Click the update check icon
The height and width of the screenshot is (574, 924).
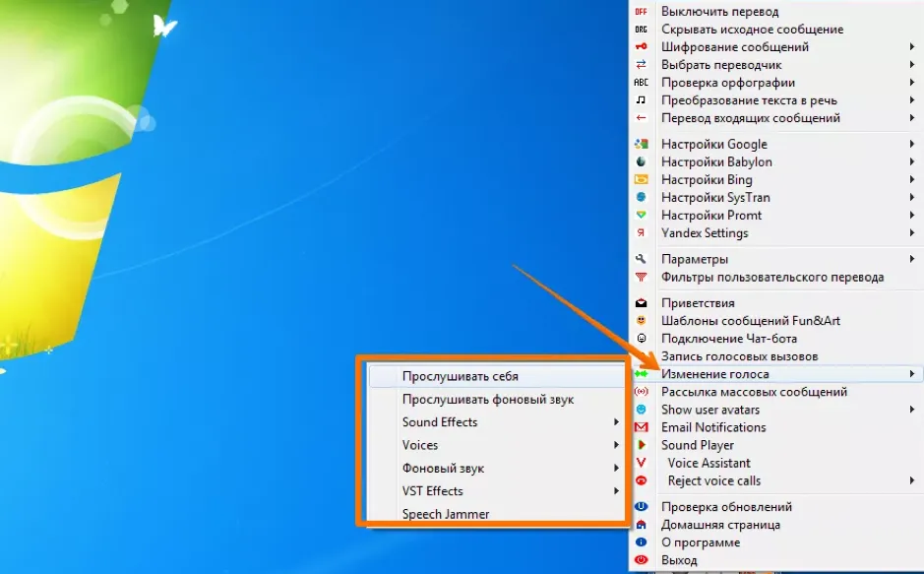pos(641,506)
